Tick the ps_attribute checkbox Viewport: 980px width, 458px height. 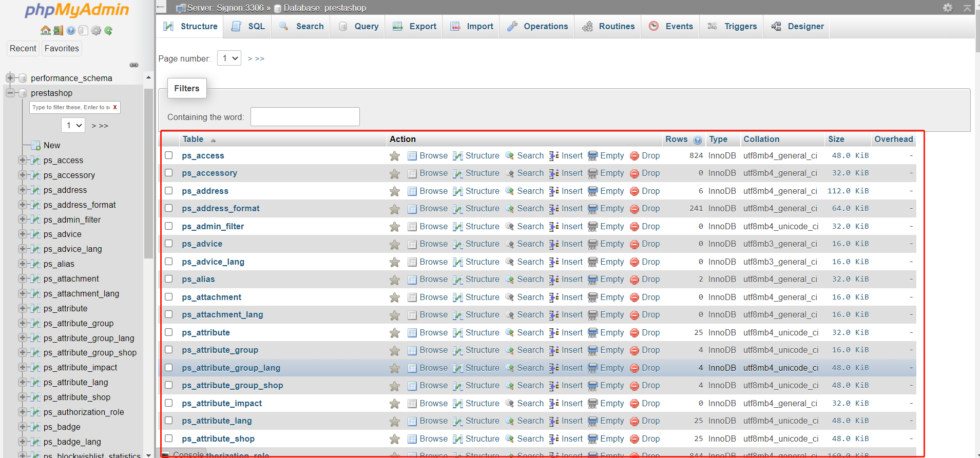point(168,332)
